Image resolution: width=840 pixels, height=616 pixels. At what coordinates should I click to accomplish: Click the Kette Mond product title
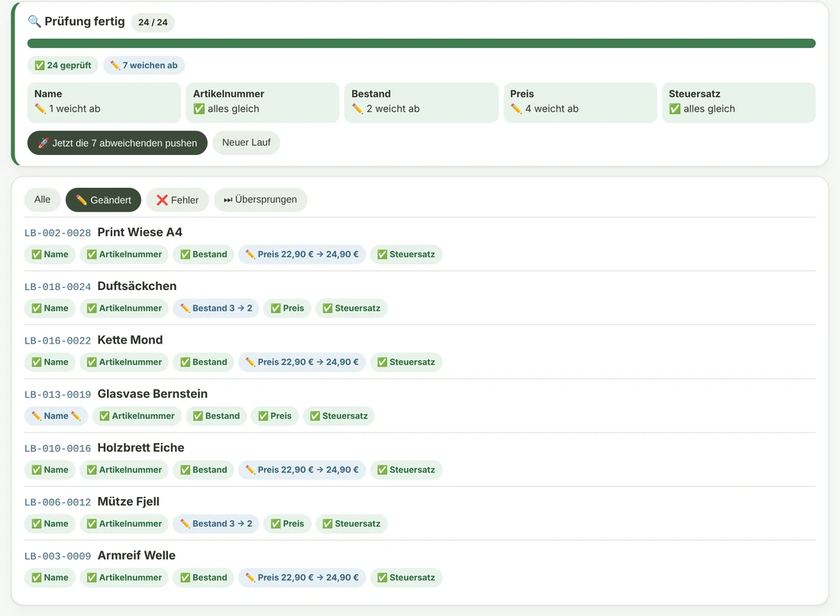click(130, 340)
